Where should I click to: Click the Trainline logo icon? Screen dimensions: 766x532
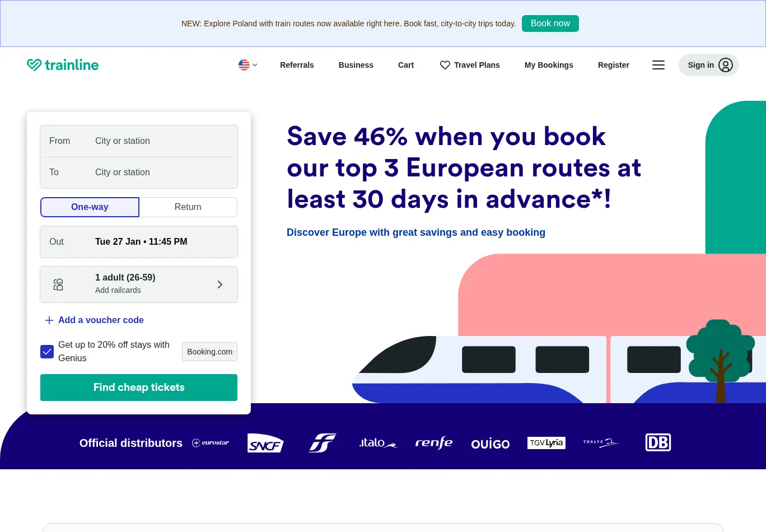(34, 65)
